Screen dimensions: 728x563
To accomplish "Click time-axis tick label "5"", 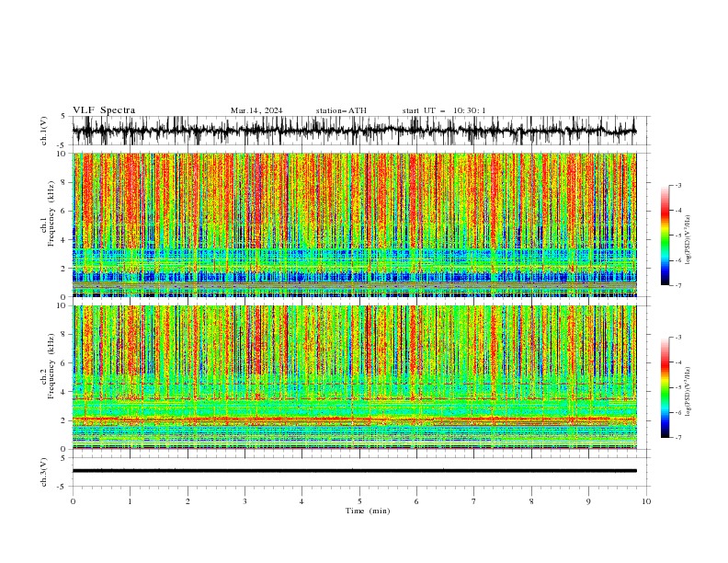I will [x=359, y=501].
